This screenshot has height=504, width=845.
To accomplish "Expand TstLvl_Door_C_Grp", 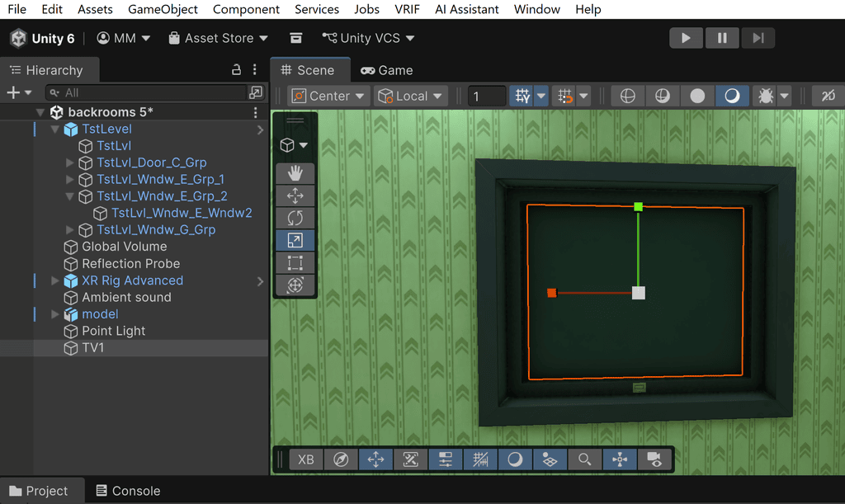I will pyautogui.click(x=69, y=163).
